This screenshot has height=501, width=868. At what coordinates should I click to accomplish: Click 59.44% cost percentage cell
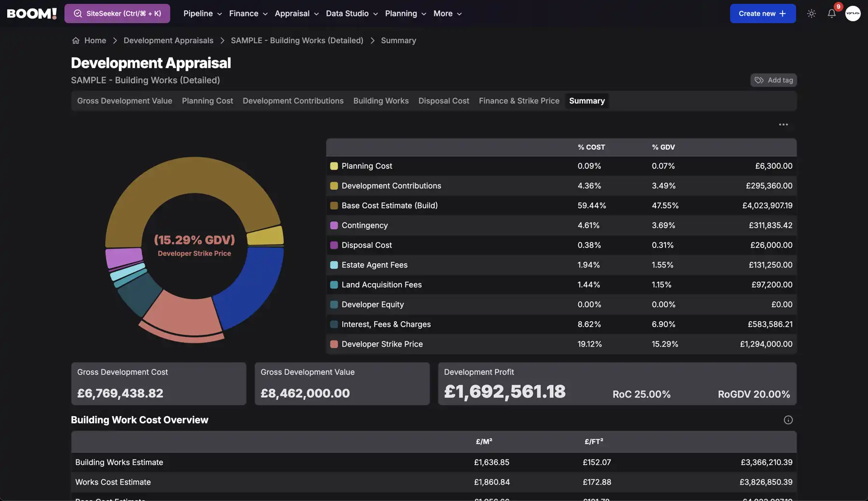(592, 205)
